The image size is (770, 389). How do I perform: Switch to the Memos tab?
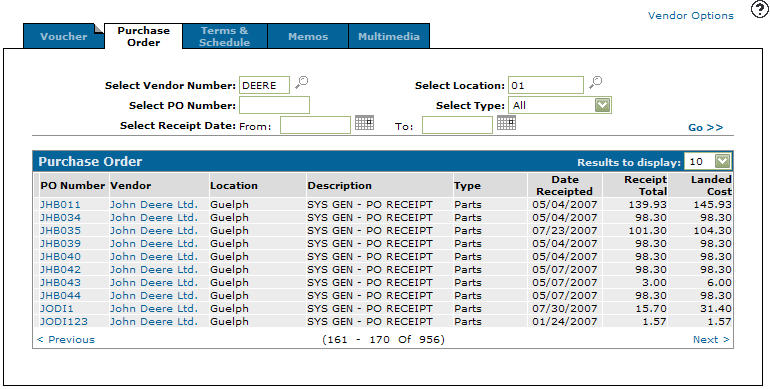308,36
